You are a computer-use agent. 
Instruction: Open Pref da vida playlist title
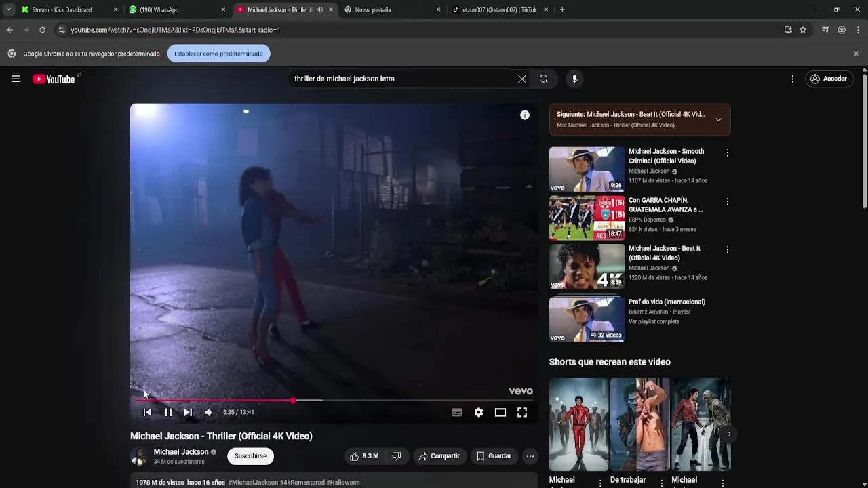(667, 302)
